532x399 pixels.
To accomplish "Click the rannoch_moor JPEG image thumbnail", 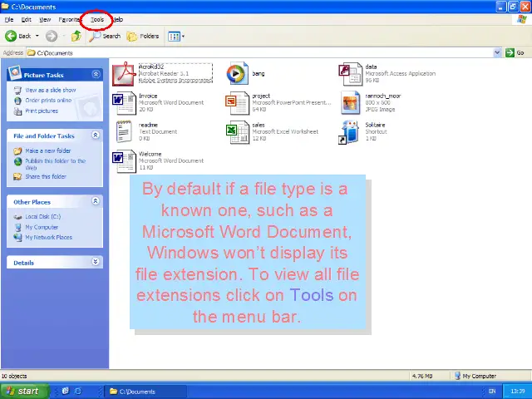I will click(350, 102).
